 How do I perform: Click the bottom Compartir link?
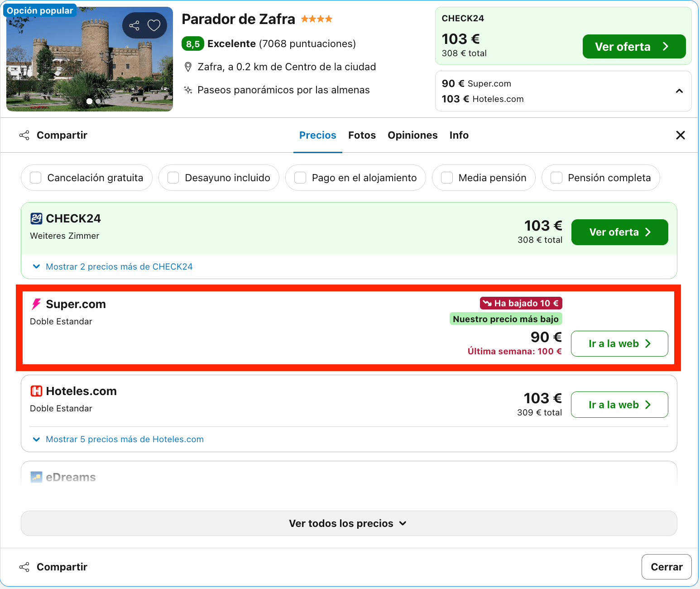[62, 567]
